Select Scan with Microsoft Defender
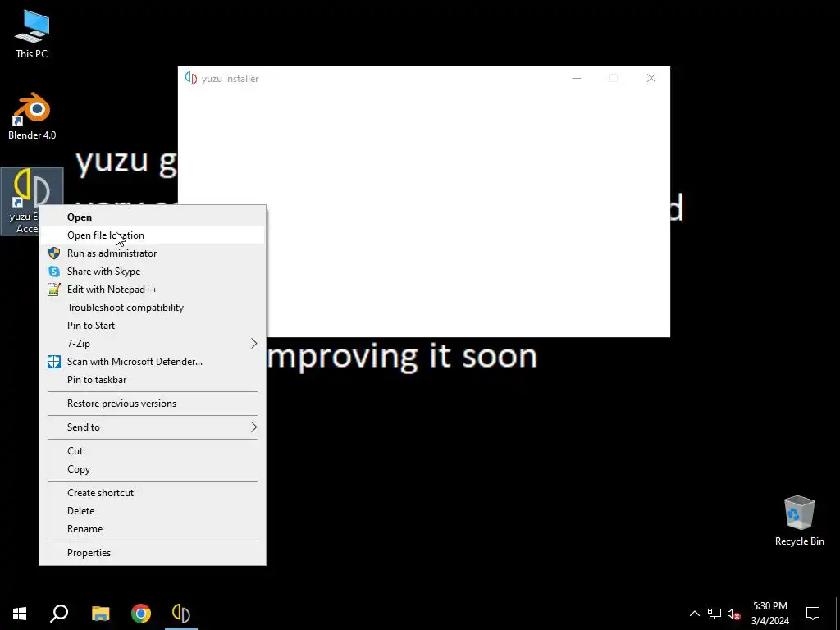 (152, 362)
